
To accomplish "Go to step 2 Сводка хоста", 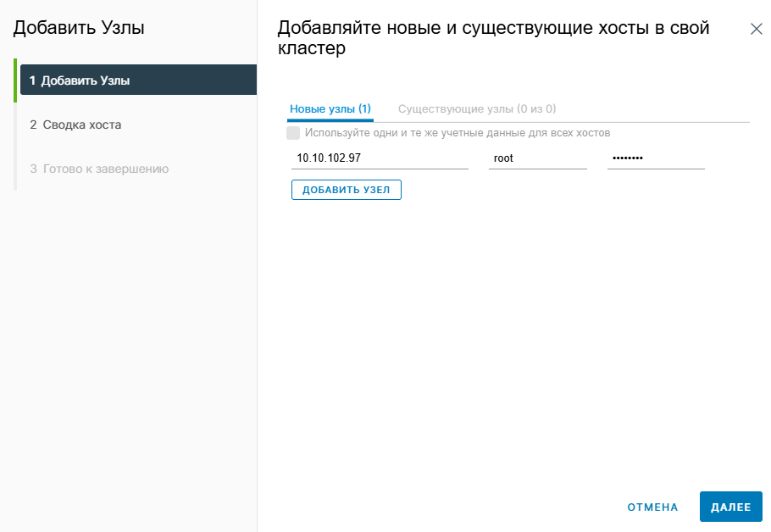I will coord(75,125).
